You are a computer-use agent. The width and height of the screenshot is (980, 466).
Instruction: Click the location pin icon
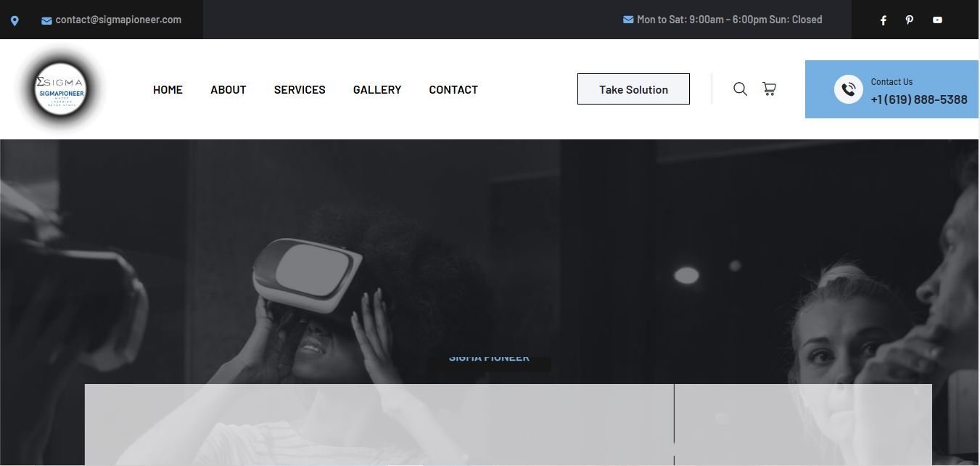(x=15, y=21)
